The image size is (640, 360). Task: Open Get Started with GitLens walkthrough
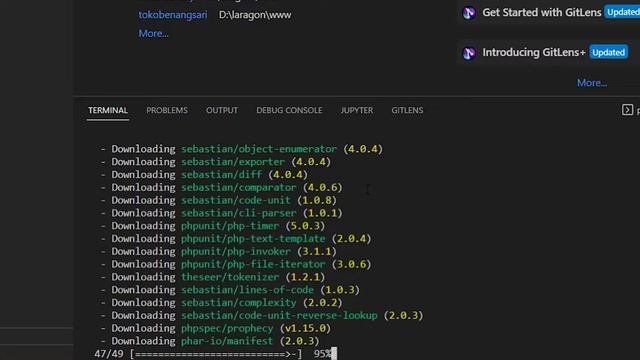[x=542, y=13]
